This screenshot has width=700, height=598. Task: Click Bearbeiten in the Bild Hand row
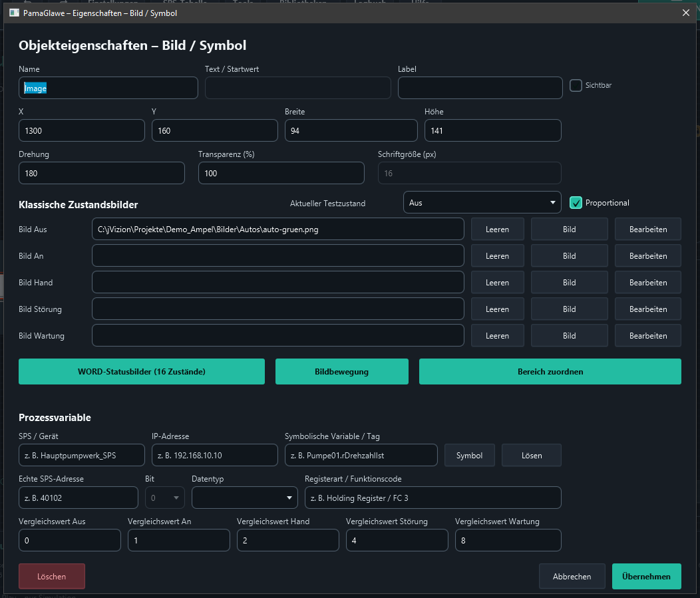click(648, 283)
